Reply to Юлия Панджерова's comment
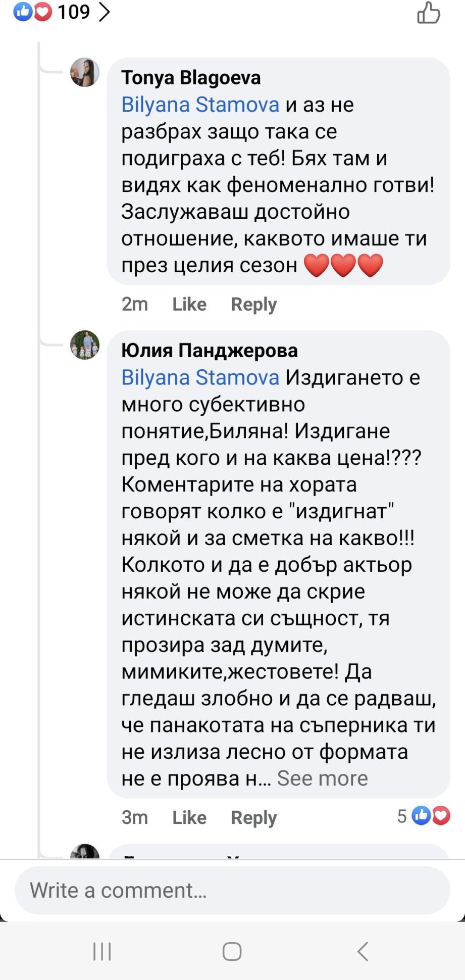Screen dimensions: 465x980 tap(253, 817)
